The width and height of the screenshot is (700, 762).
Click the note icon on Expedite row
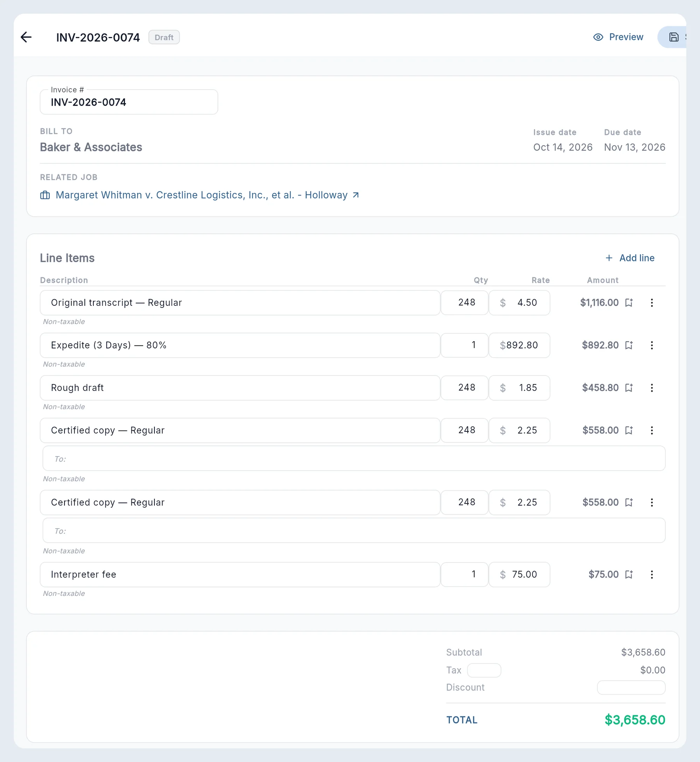(629, 345)
